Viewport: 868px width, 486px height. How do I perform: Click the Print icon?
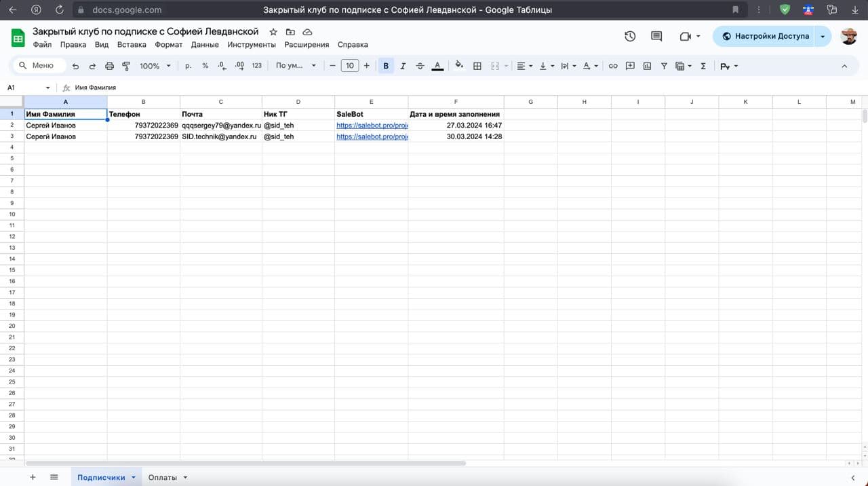pos(109,66)
